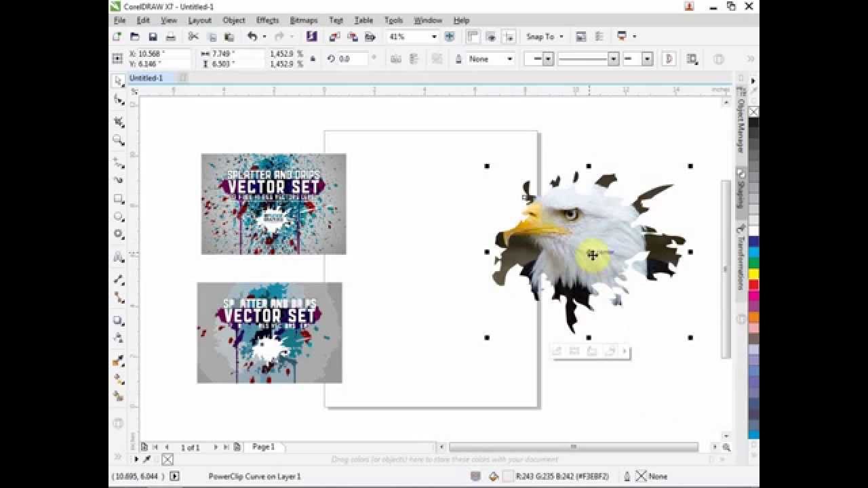Open the zoom level 41% dropdown
The image size is (868, 488).
tap(434, 37)
